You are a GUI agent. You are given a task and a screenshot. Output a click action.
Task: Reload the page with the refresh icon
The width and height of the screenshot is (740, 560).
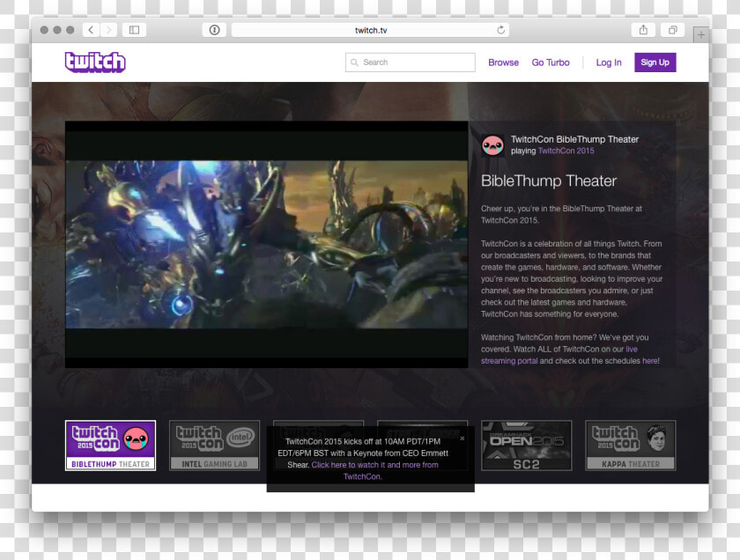500,30
